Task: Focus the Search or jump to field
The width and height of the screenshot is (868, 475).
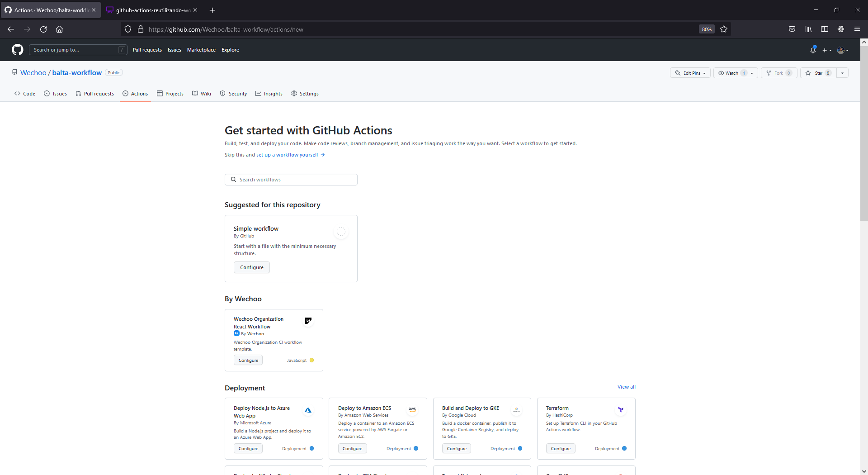Action: point(78,50)
